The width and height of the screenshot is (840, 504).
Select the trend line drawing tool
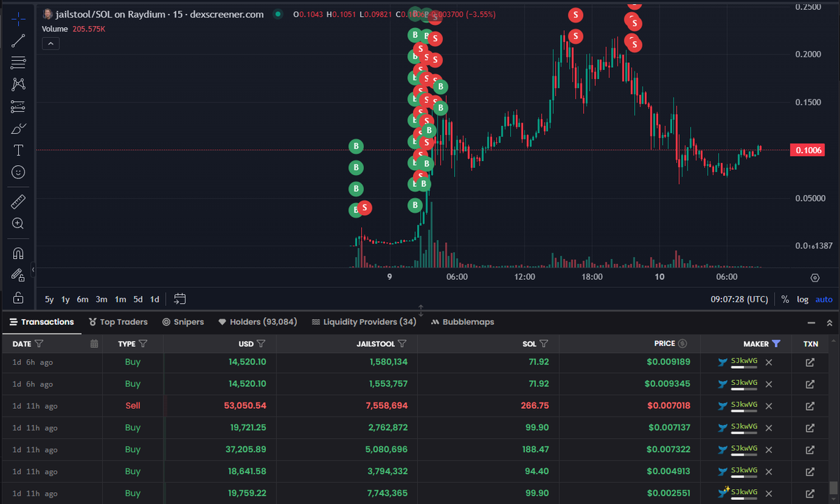click(17, 41)
